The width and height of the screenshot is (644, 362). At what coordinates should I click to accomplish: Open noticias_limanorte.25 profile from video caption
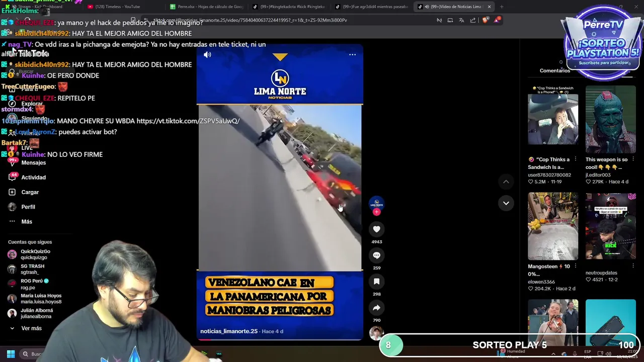tap(229, 331)
